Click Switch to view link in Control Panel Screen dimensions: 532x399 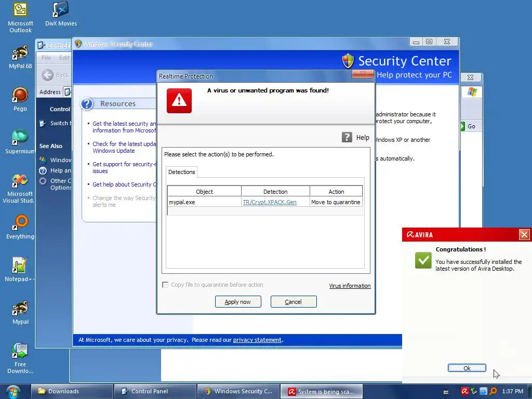(x=61, y=123)
